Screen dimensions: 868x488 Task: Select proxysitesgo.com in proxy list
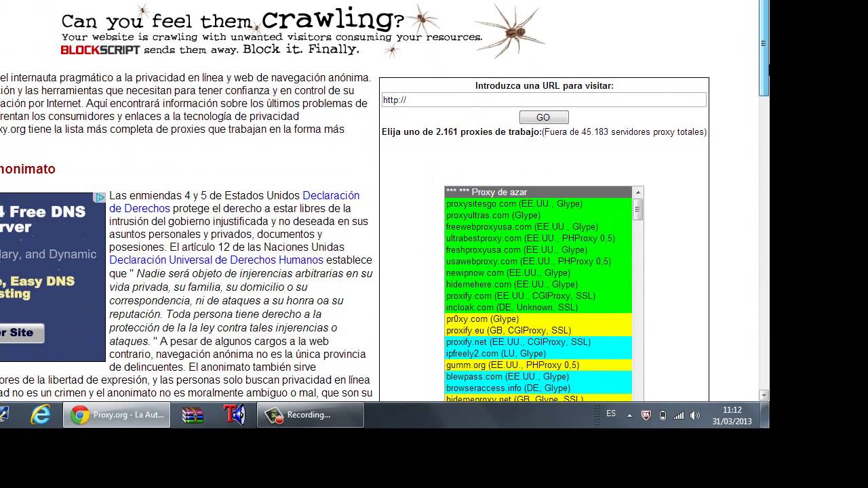pos(538,203)
